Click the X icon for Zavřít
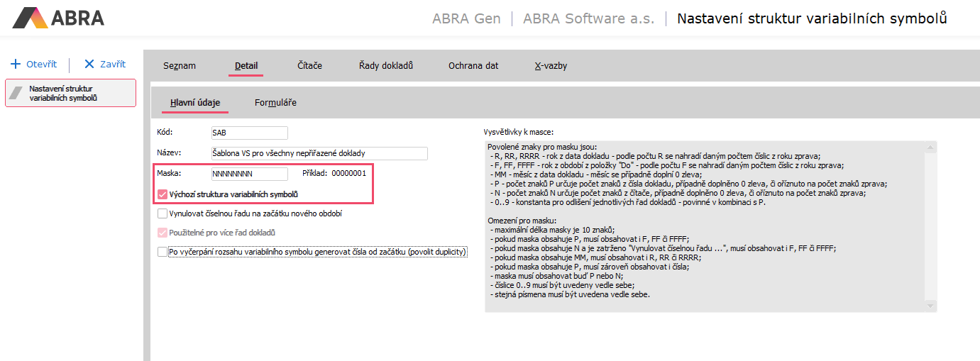The height and width of the screenshot is (361, 980). pos(89,64)
